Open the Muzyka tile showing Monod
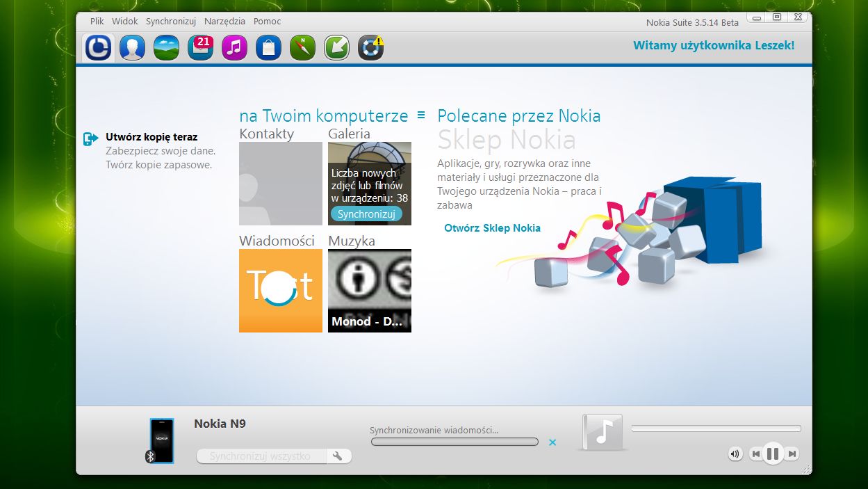The image size is (868, 489). coord(370,291)
